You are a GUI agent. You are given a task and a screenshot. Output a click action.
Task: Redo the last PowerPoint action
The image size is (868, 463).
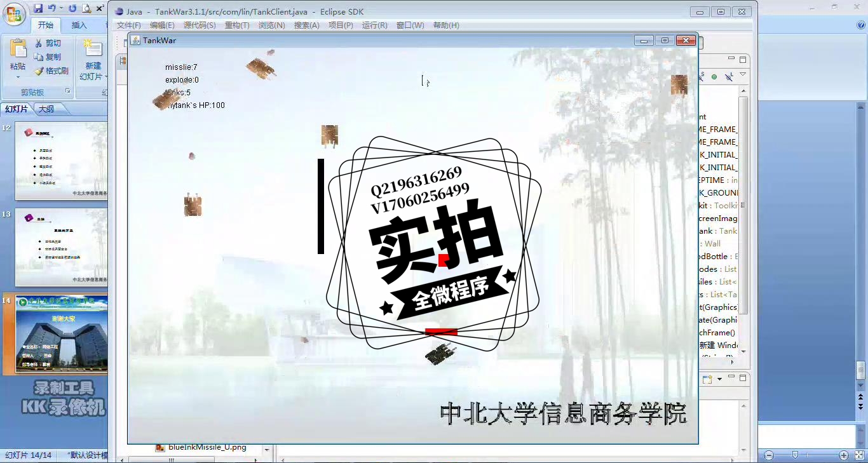72,8
